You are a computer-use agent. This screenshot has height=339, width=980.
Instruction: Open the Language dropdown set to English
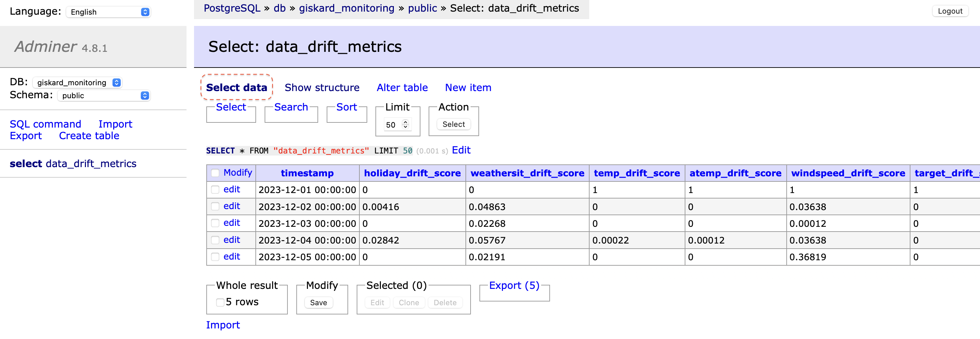pos(108,12)
